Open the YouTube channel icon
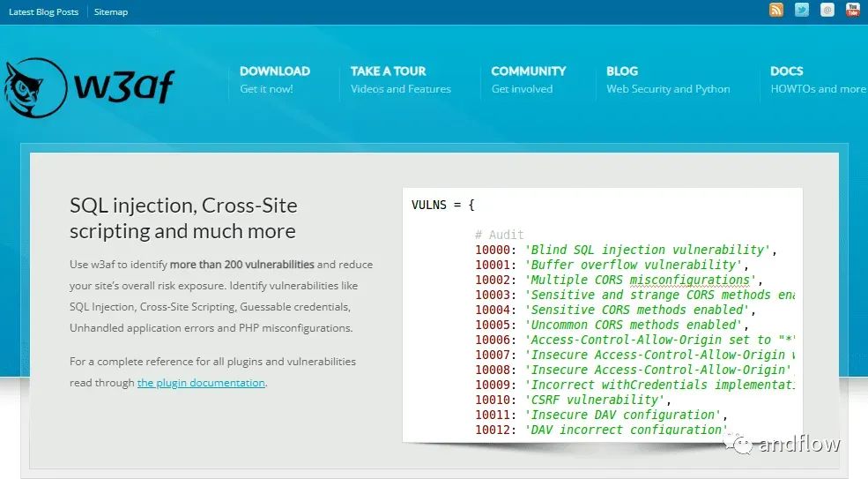The height and width of the screenshot is (479, 868). (x=852, y=10)
